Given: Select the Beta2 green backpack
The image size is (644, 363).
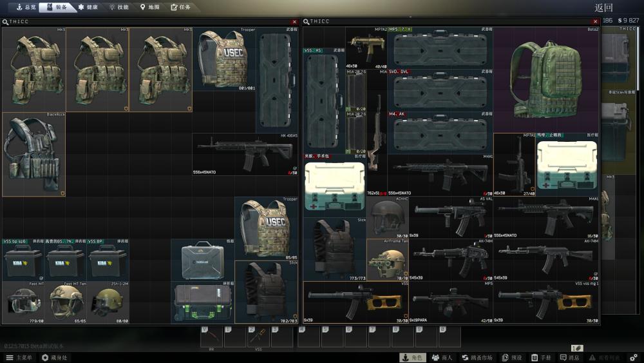Looking at the screenshot, I should (x=546, y=79).
